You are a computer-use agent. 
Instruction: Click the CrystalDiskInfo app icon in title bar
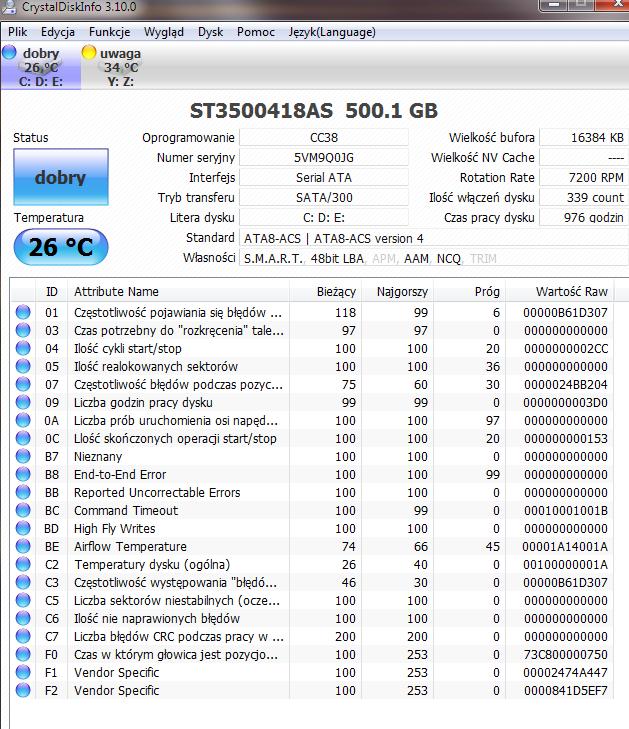pos(9,7)
